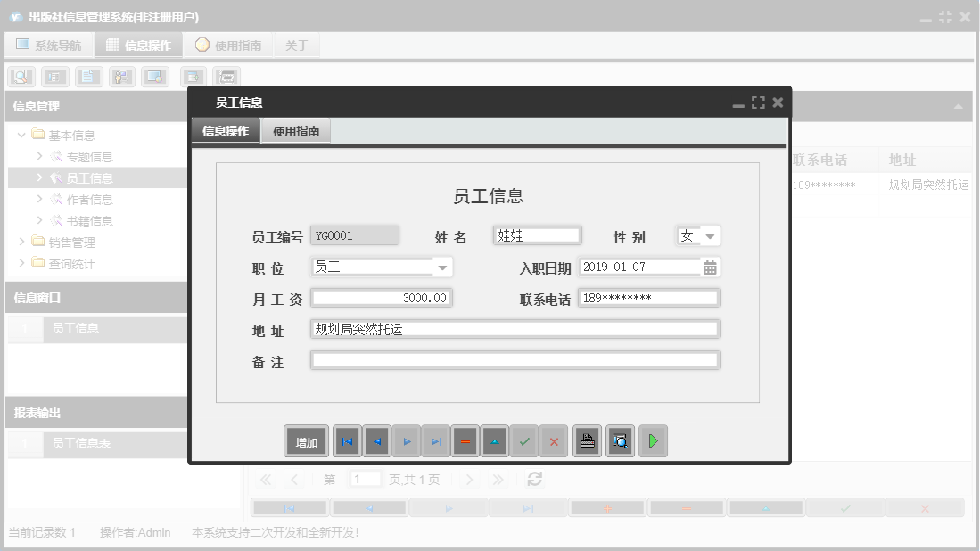The width and height of the screenshot is (980, 551).
Task: Click the green run arrow icon
Action: pyautogui.click(x=652, y=440)
